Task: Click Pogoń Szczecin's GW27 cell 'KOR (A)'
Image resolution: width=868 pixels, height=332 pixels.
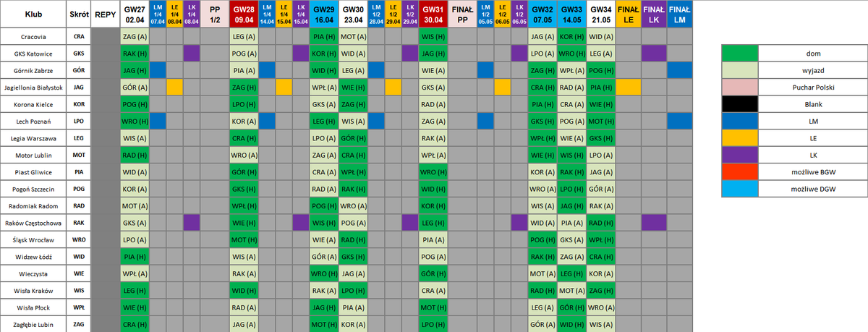Action: (x=135, y=189)
